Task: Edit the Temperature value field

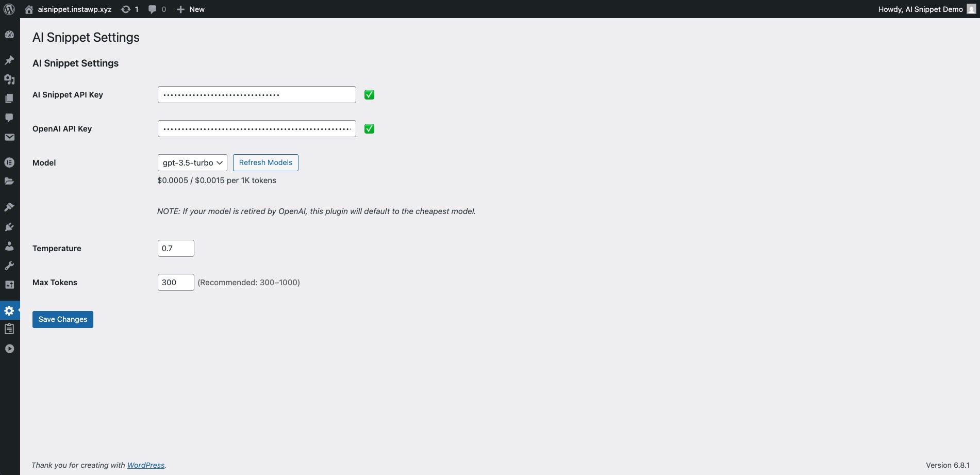Action: pyautogui.click(x=176, y=248)
